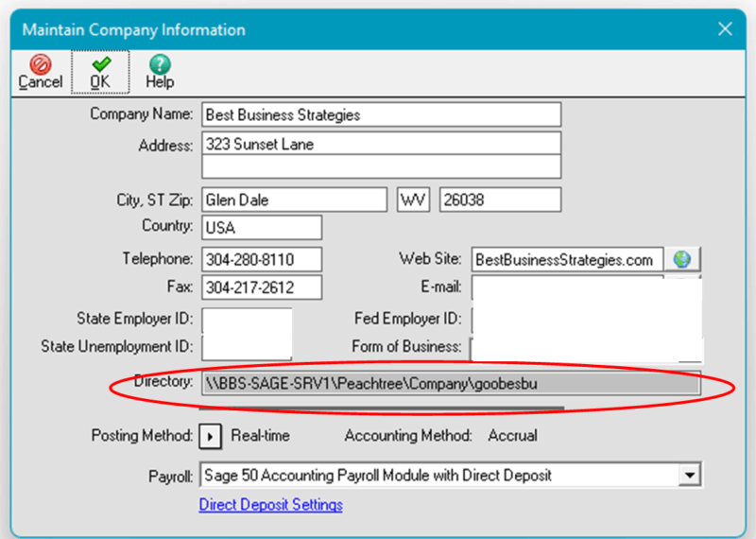Viewport: 756px width, 539px height.
Task: Click the Directory path field
Action: tap(451, 383)
